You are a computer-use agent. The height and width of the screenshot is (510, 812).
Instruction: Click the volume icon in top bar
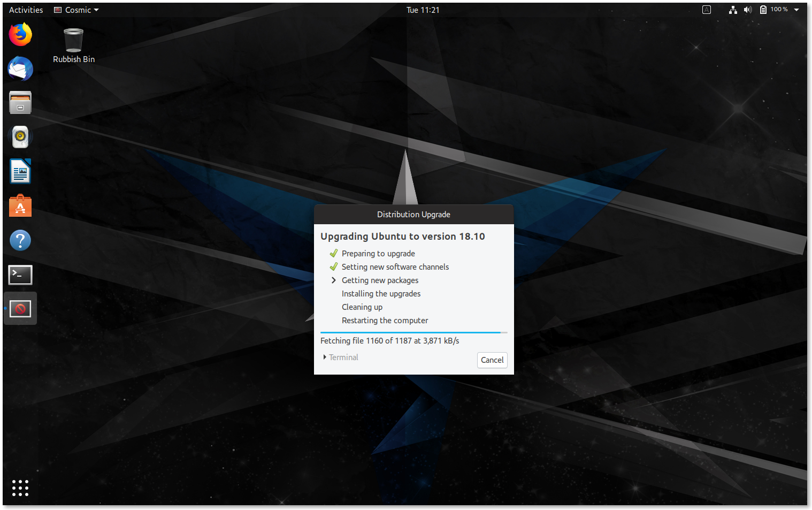pyautogui.click(x=748, y=10)
